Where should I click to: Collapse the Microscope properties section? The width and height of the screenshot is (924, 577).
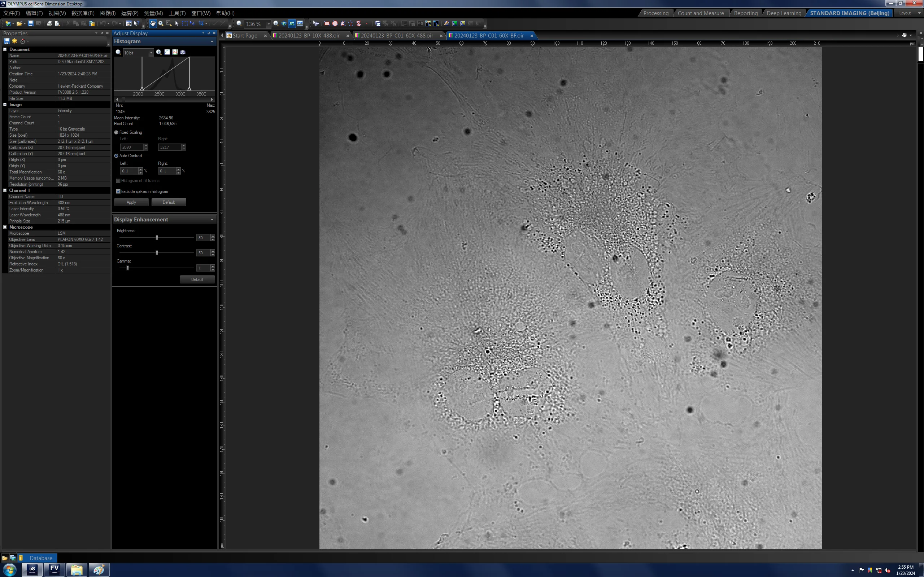(x=5, y=227)
